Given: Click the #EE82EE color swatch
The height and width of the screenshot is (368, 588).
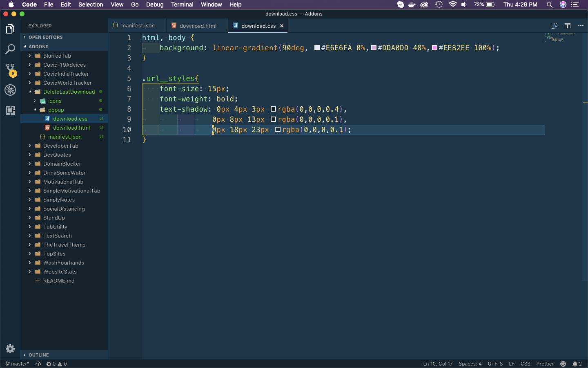Looking at the screenshot, I should pyautogui.click(x=435, y=48).
